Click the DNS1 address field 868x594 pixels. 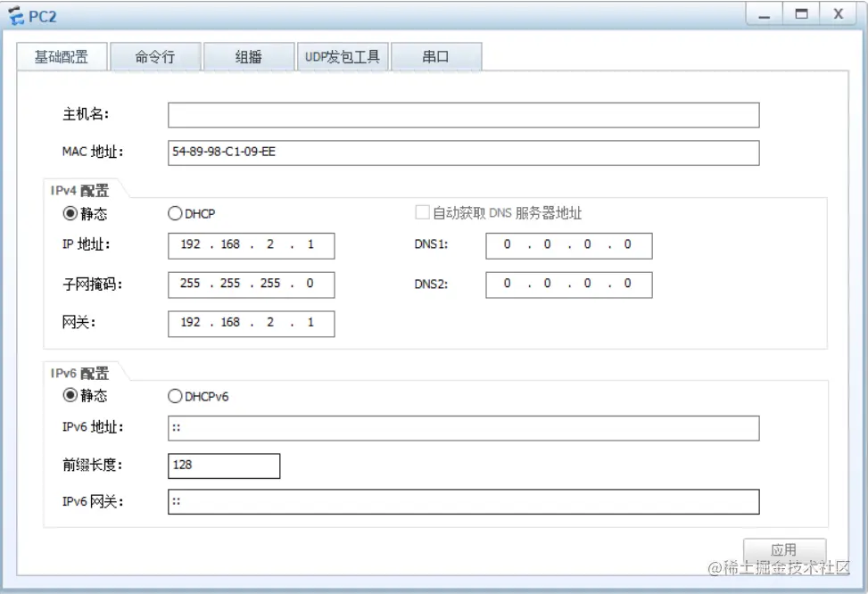pyautogui.click(x=568, y=245)
